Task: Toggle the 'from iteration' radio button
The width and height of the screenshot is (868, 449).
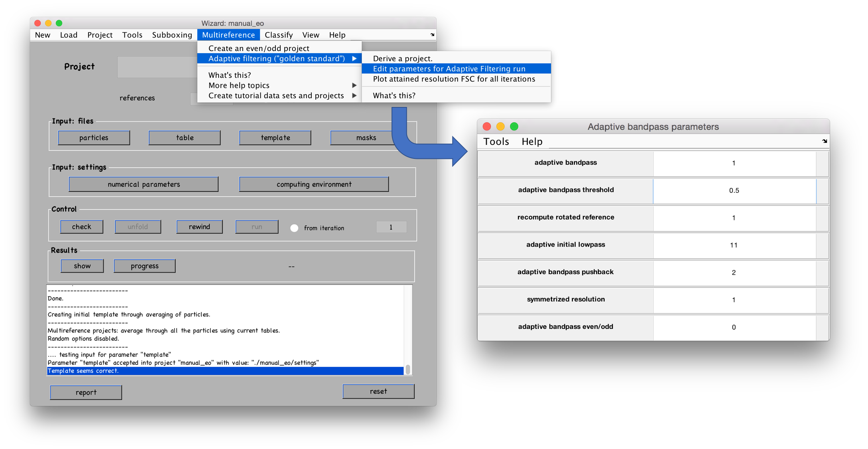Action: [x=294, y=228]
